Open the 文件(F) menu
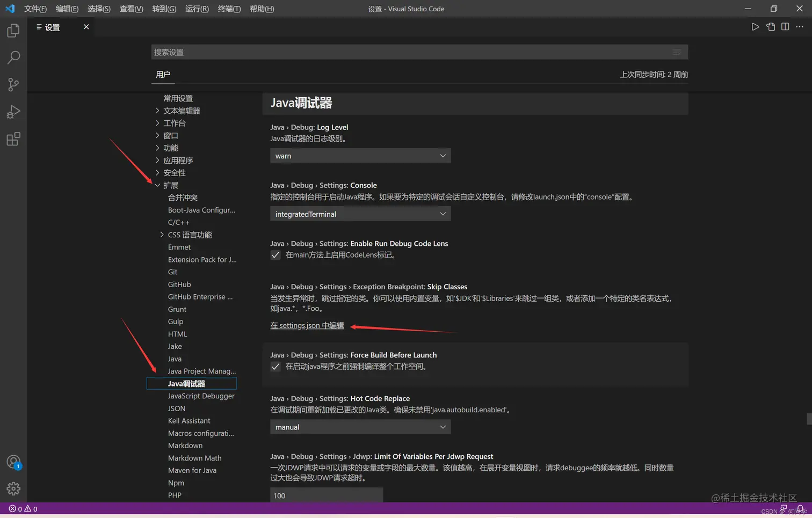Image resolution: width=812 pixels, height=518 pixels. coord(35,9)
